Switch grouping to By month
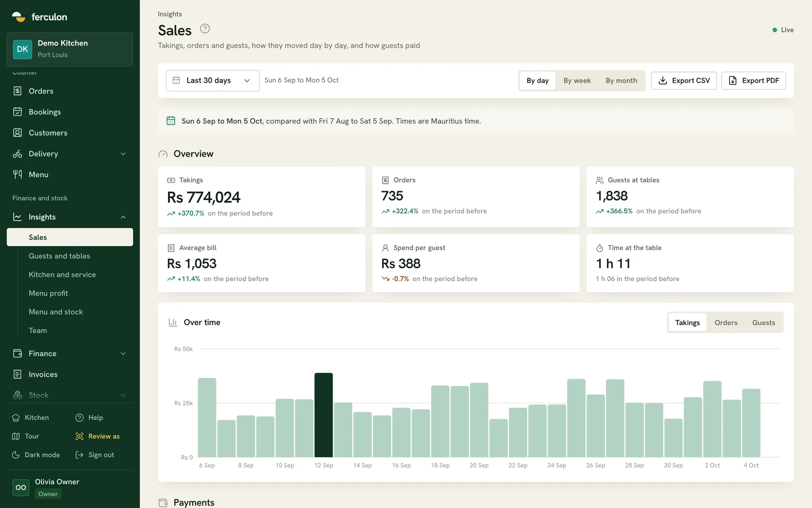 621,80
